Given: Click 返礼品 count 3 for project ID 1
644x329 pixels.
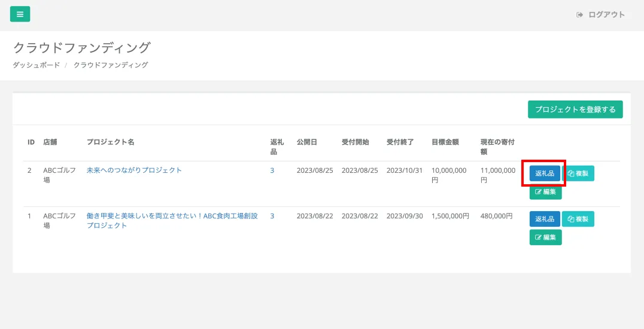Looking at the screenshot, I should 272,216.
